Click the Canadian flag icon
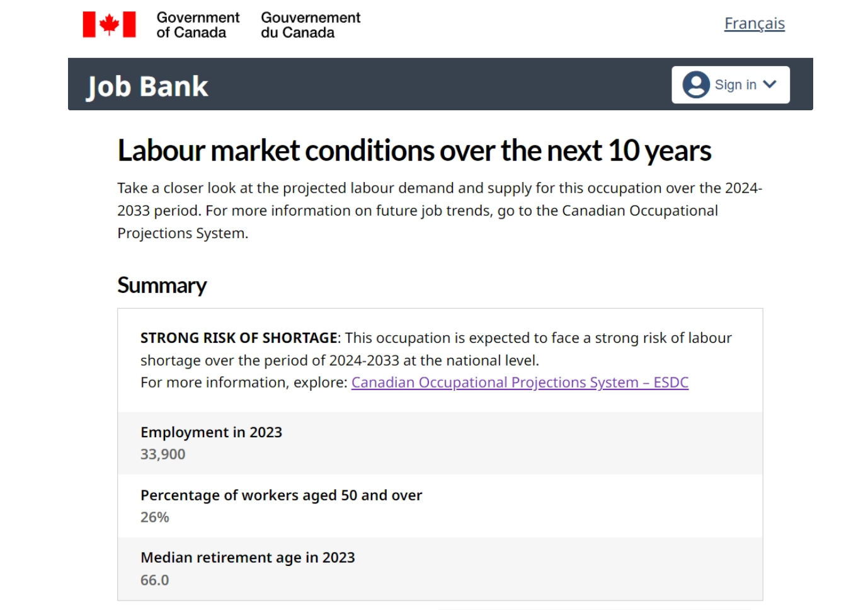 pos(109,25)
